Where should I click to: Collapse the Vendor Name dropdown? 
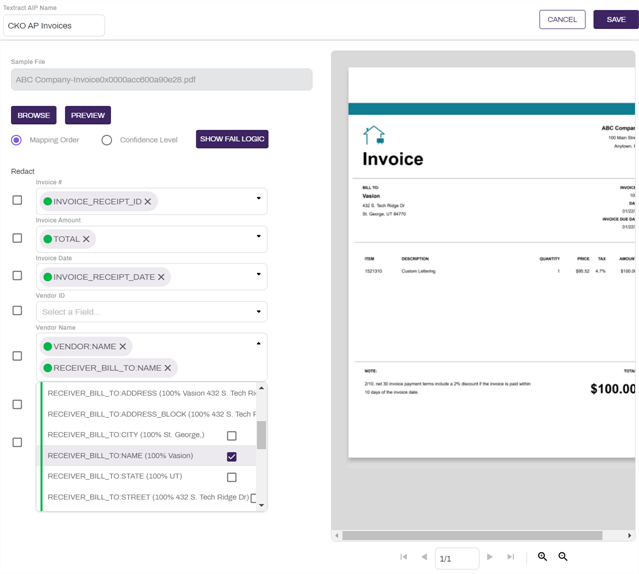click(x=258, y=344)
